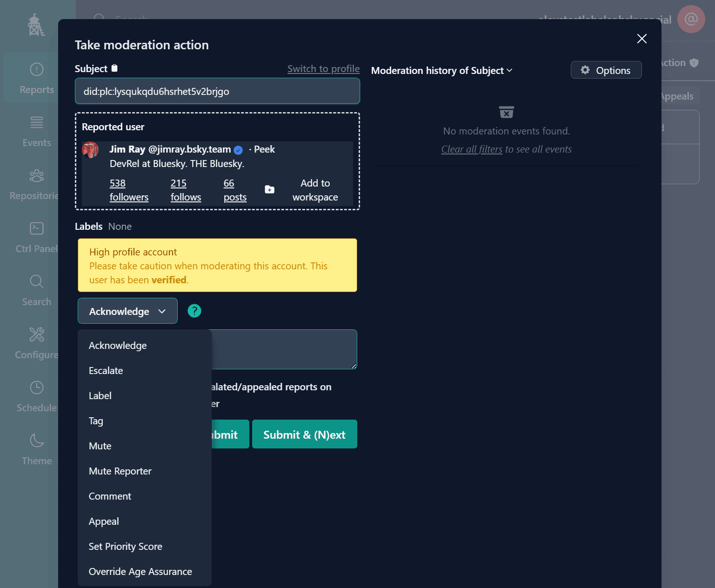The width and height of the screenshot is (715, 588).
Task: Open the 538 followers link
Action: (129, 190)
